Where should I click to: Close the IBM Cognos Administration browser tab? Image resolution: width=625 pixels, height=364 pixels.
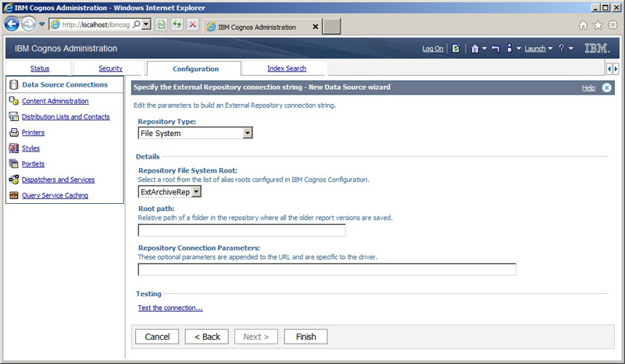[316, 27]
